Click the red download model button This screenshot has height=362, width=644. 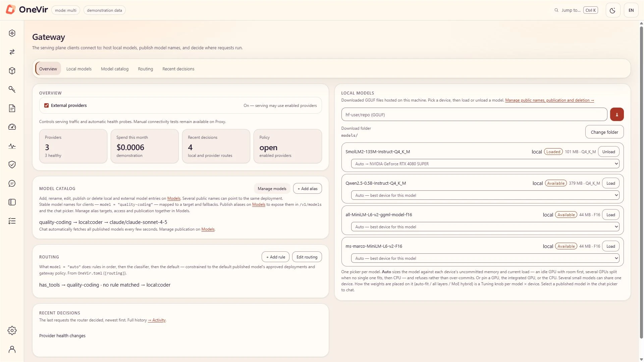pos(617,114)
